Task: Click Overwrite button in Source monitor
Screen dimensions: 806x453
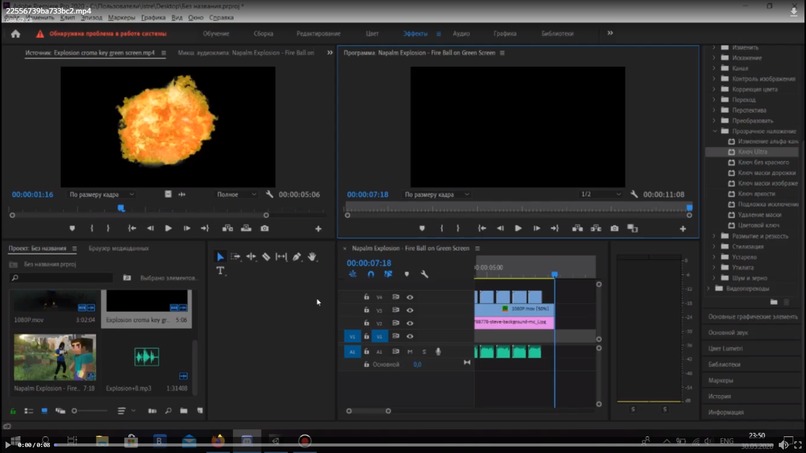Action: tap(246, 228)
